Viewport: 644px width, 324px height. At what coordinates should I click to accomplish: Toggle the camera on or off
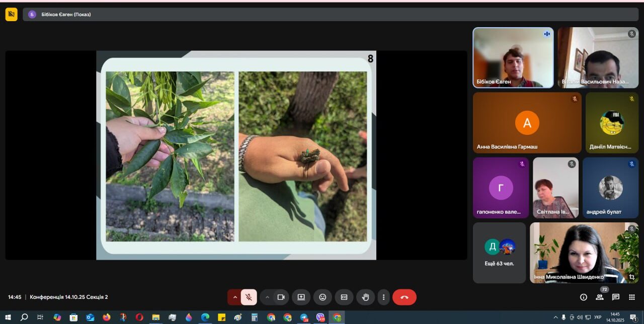(x=281, y=297)
